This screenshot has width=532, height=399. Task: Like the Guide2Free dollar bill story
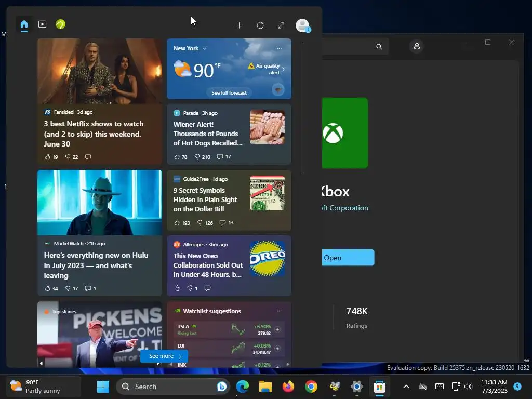click(x=182, y=223)
